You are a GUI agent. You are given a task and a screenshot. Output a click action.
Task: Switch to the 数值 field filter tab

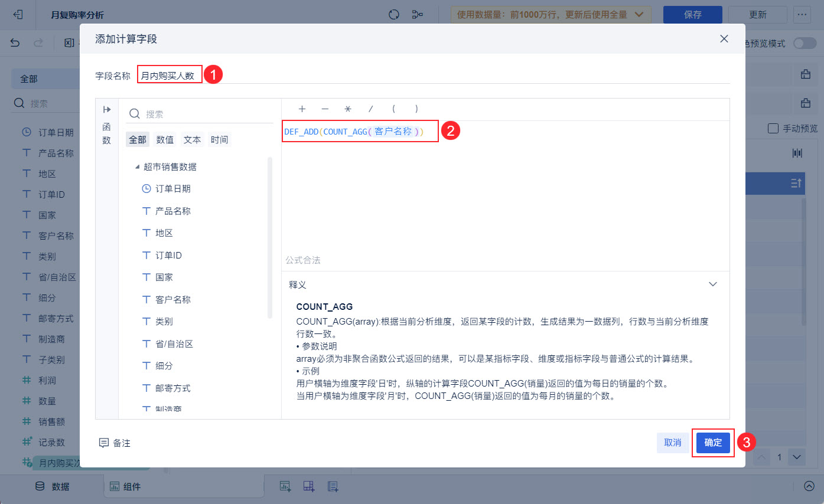(165, 140)
